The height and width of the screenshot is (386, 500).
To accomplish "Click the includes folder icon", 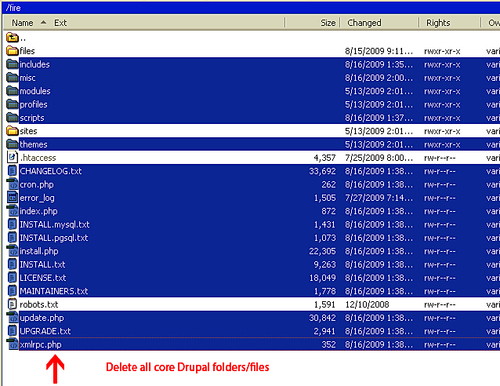I will click(12, 64).
